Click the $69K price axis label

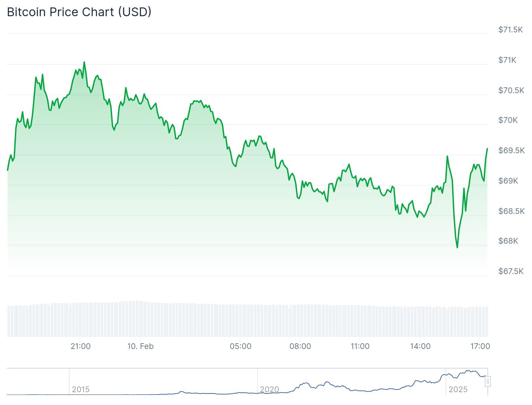[x=508, y=181]
